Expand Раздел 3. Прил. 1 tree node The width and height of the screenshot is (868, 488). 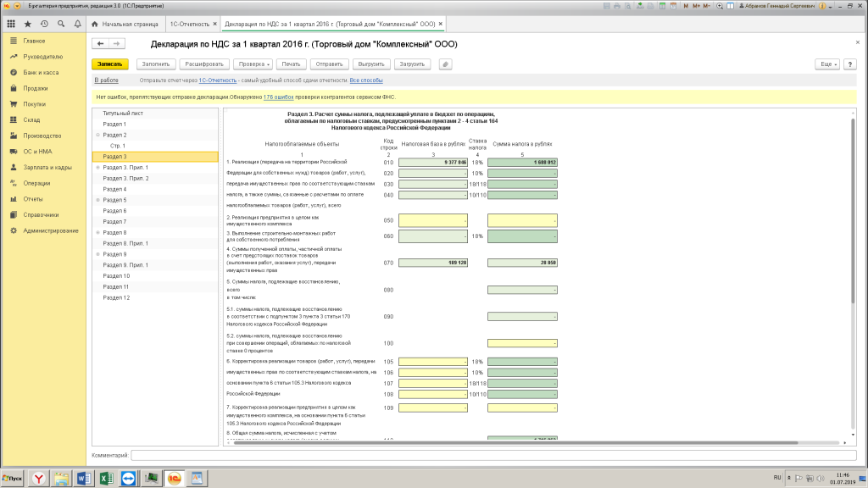tap(98, 168)
